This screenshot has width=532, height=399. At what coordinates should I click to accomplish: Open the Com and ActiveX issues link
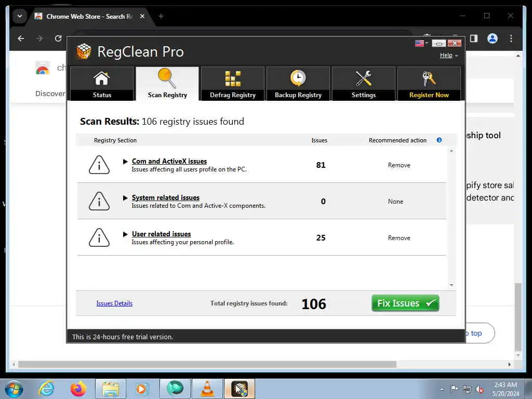pos(169,161)
